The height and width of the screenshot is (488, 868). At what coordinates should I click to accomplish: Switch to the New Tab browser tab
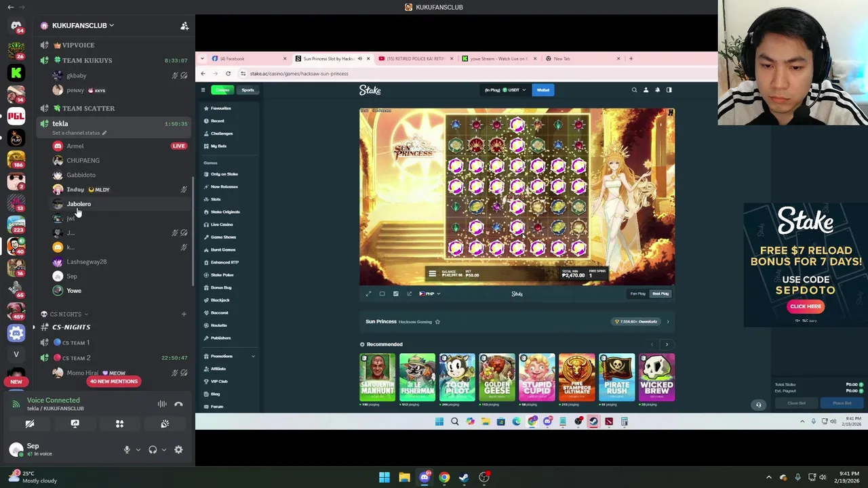pyautogui.click(x=582, y=59)
